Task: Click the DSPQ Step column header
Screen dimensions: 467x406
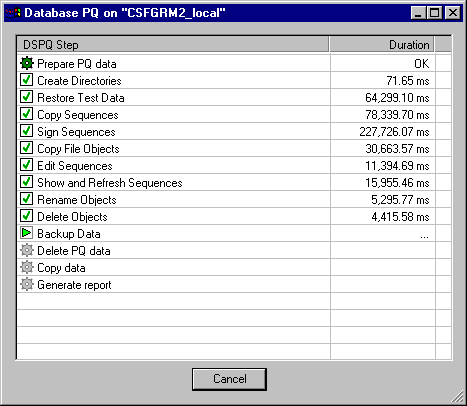Action: coord(173,45)
